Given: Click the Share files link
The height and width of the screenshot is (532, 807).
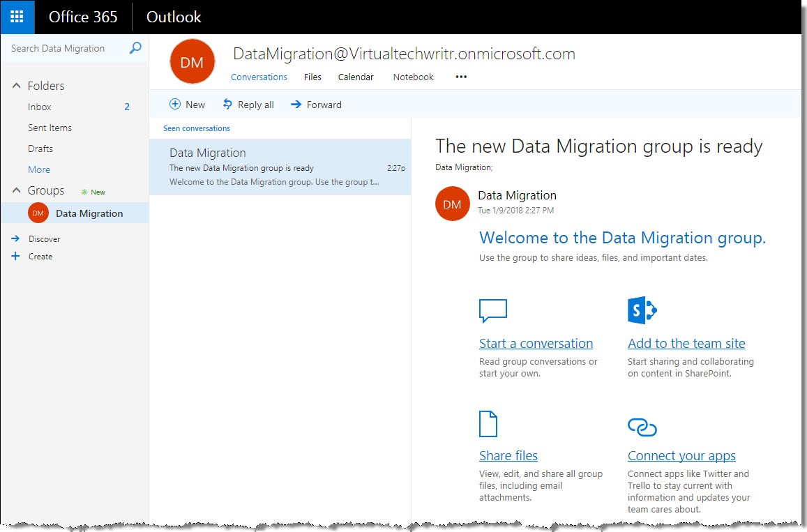Looking at the screenshot, I should (508, 455).
